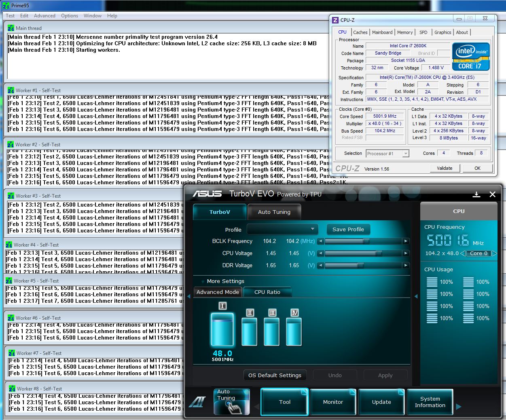Click the OK button in CPU-Z

(x=477, y=168)
